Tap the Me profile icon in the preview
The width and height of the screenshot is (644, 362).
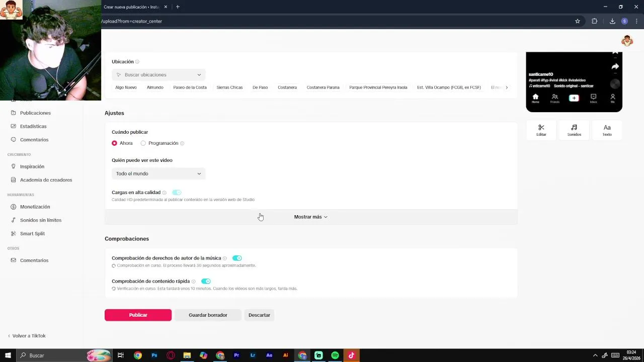tap(612, 98)
